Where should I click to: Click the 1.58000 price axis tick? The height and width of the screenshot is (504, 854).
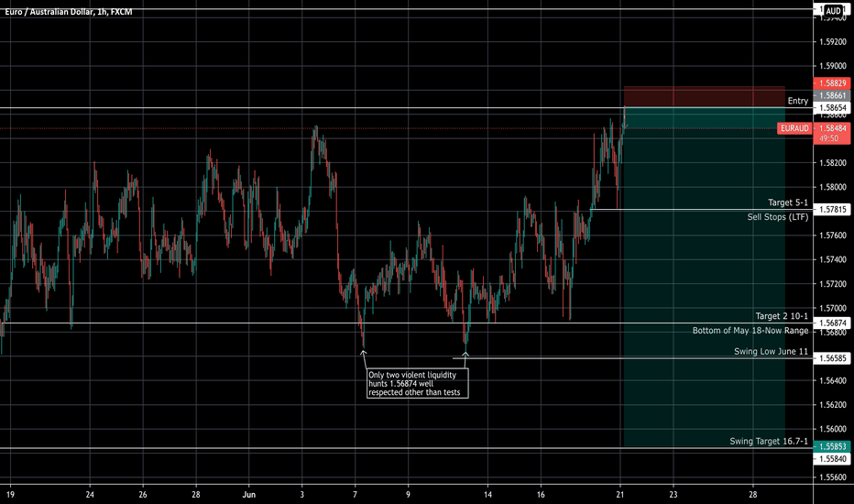(x=833, y=187)
